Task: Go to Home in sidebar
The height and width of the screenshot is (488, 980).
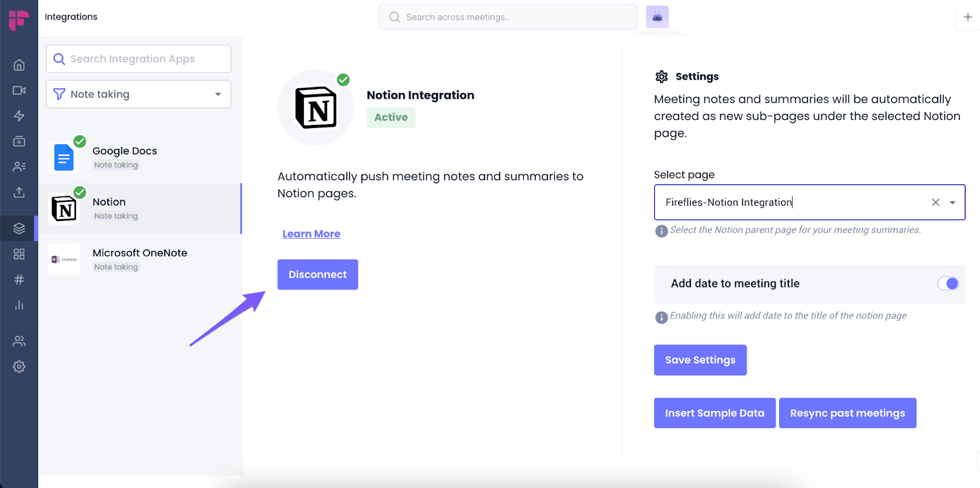Action: click(x=19, y=65)
